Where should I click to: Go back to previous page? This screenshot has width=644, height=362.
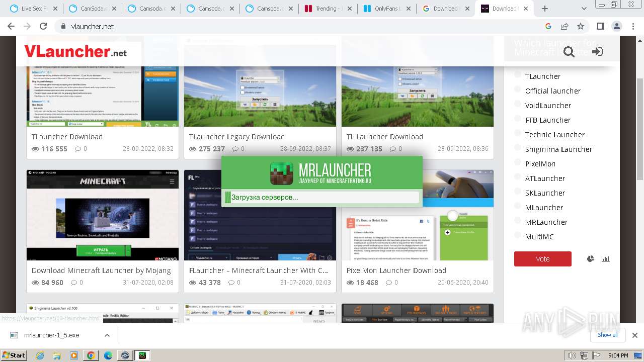click(x=11, y=26)
